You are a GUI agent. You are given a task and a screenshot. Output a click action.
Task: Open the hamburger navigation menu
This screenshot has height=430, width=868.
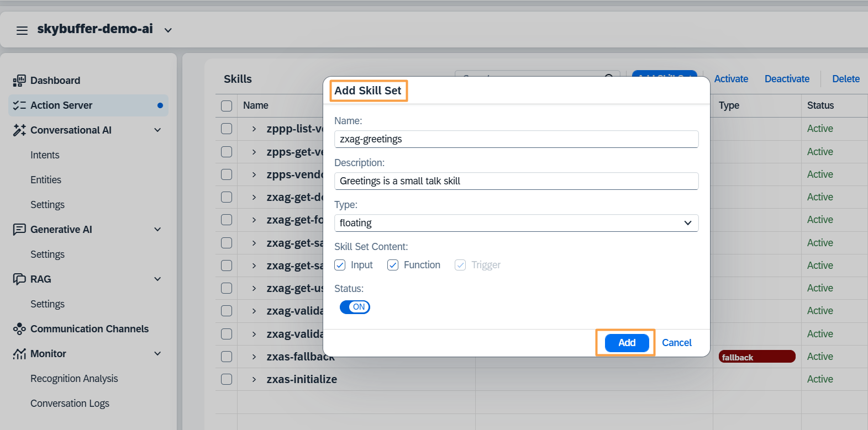(x=22, y=30)
